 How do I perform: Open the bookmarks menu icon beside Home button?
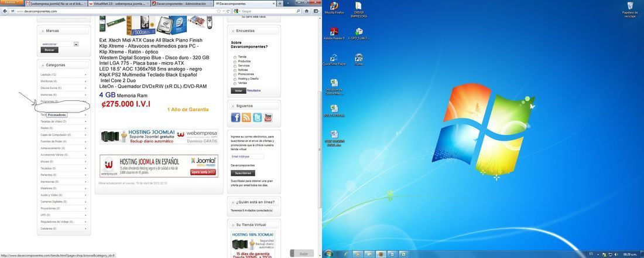click(317, 11)
